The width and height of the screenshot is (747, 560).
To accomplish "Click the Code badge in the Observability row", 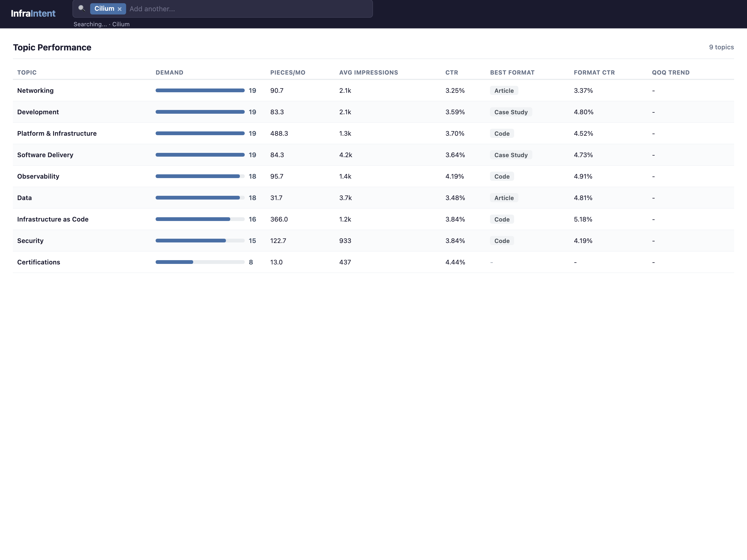I will click(x=502, y=176).
